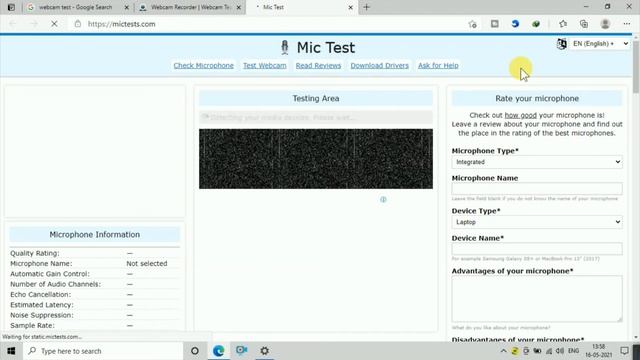This screenshot has height=360, width=640.
Task: Switch to the Webcam Recorder tab
Action: (x=190, y=7)
